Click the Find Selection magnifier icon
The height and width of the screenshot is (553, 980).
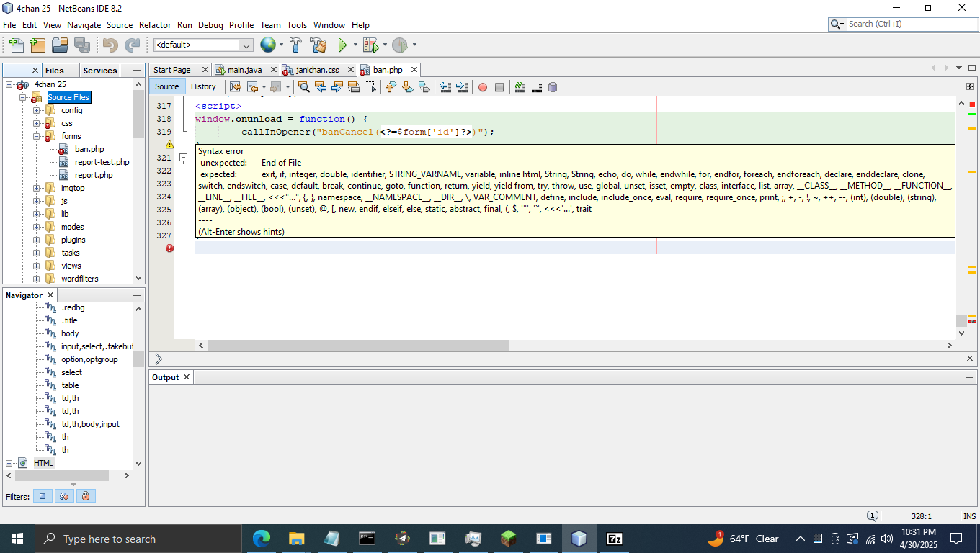303,87
